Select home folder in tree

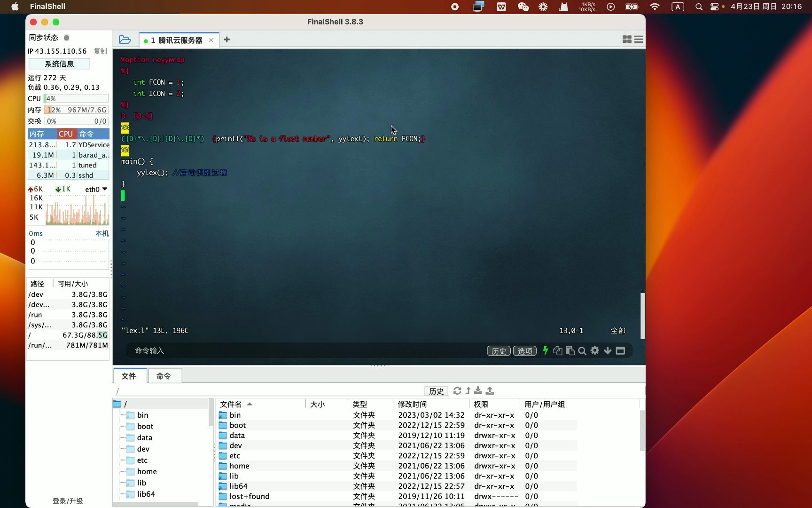click(x=147, y=472)
